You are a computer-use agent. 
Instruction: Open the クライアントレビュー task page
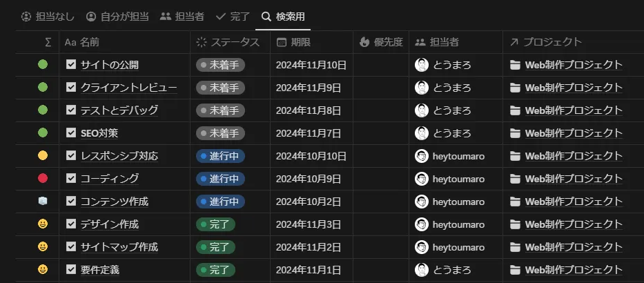click(128, 88)
